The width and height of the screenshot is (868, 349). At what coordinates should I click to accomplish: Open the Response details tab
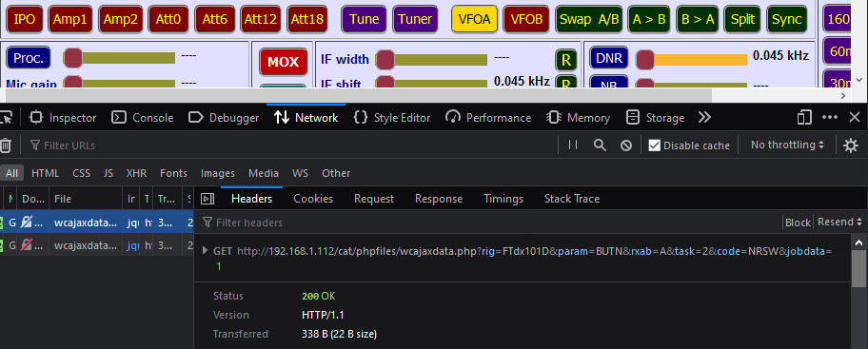pos(439,199)
